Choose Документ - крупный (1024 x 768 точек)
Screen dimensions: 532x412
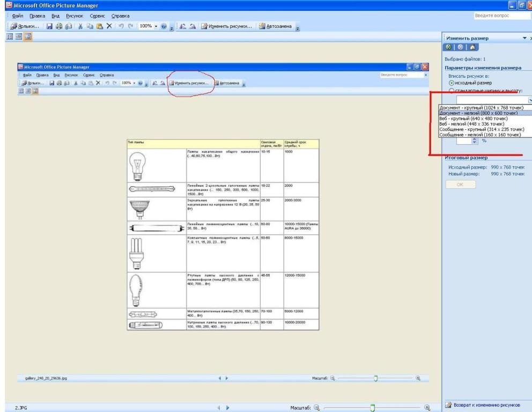tap(485, 108)
